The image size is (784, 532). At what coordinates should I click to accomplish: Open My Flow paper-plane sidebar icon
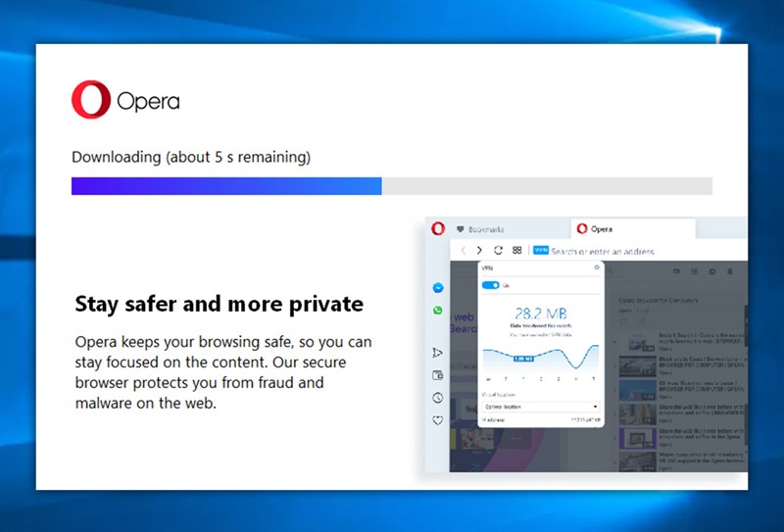tap(437, 353)
